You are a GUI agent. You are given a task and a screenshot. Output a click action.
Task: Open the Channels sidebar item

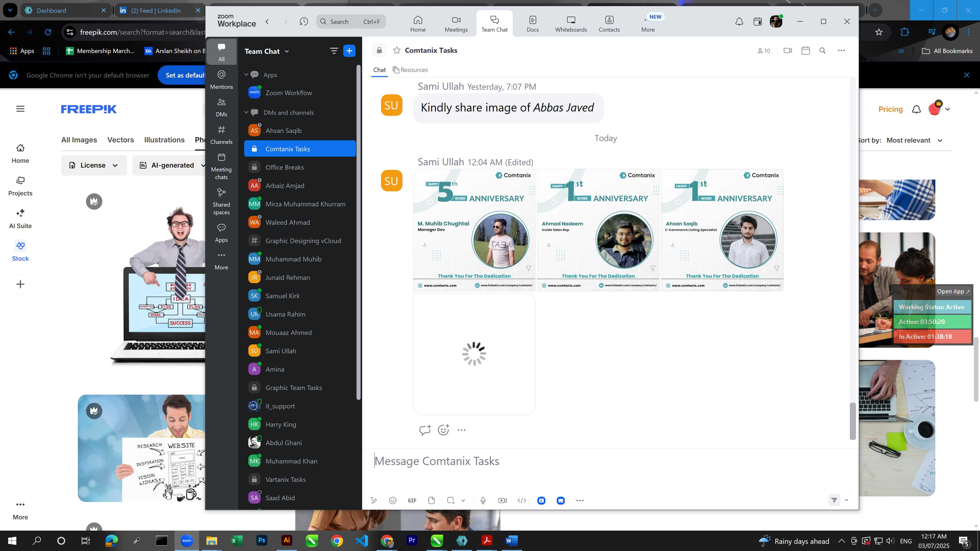coord(222,135)
